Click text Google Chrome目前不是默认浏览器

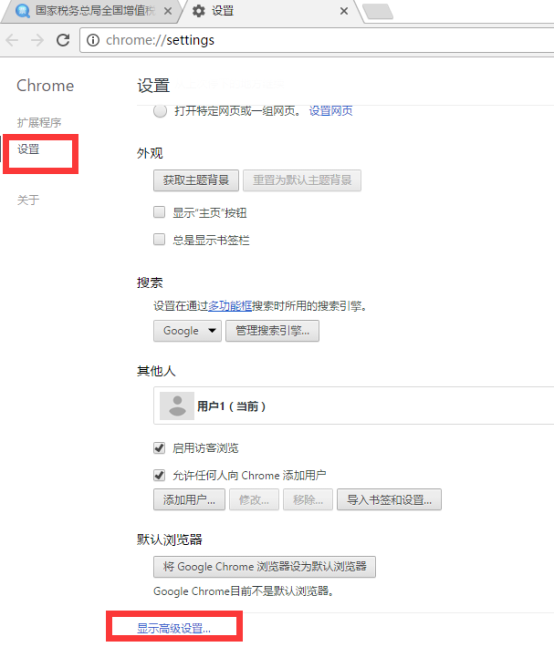(x=243, y=591)
